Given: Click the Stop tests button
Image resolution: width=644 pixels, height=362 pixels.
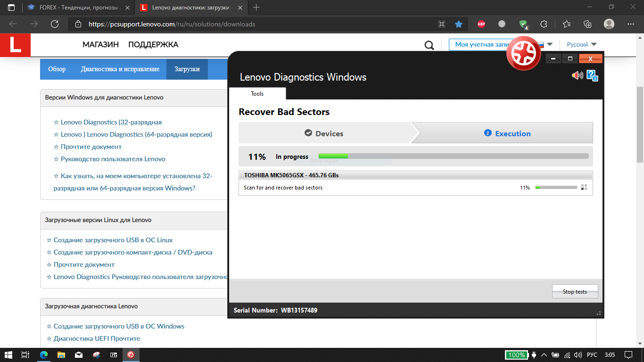Looking at the screenshot, I should click(x=575, y=291).
